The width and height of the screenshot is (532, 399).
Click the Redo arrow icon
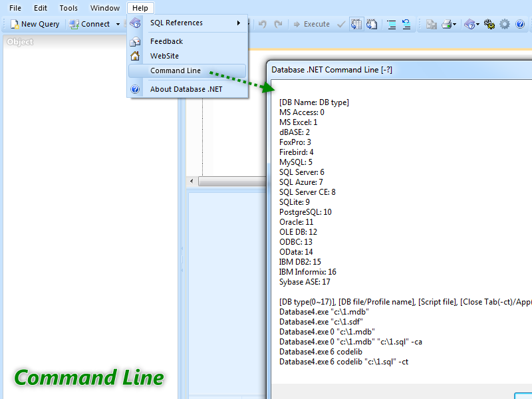coord(278,24)
